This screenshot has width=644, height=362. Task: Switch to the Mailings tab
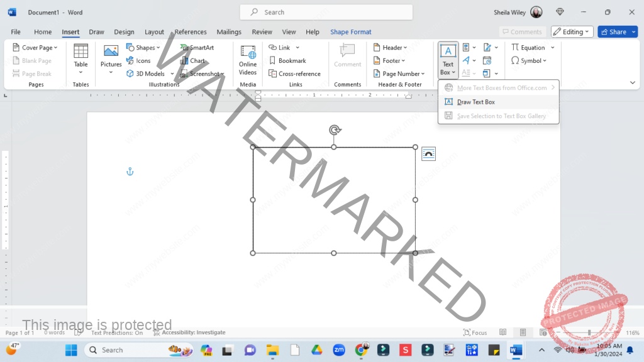229,31
